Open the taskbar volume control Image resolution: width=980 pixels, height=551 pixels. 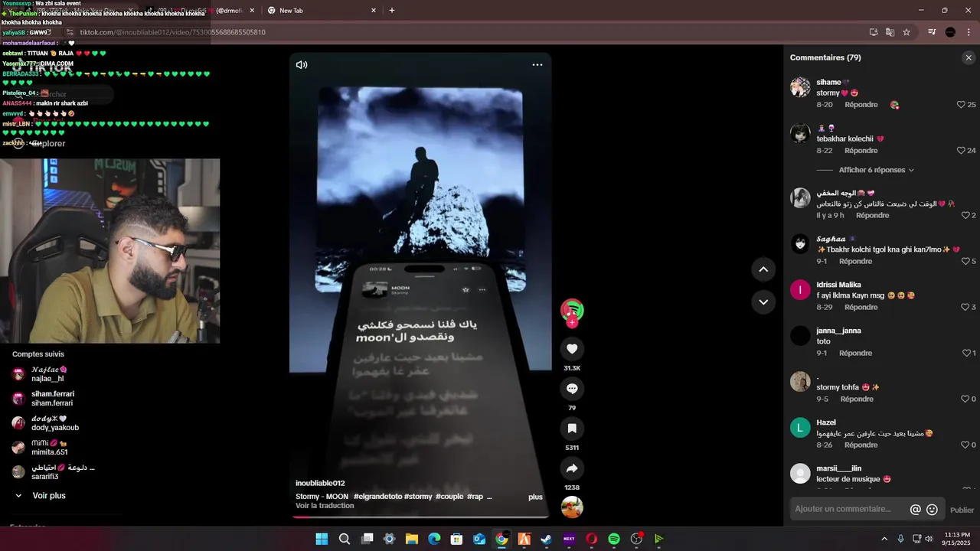929,539
